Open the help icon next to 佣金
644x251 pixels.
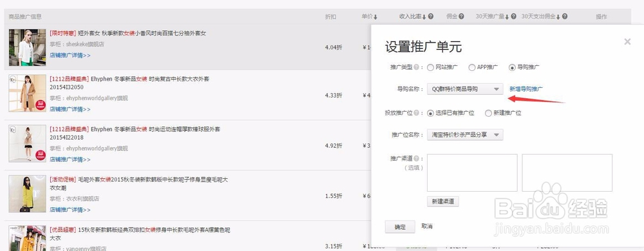coord(461,17)
